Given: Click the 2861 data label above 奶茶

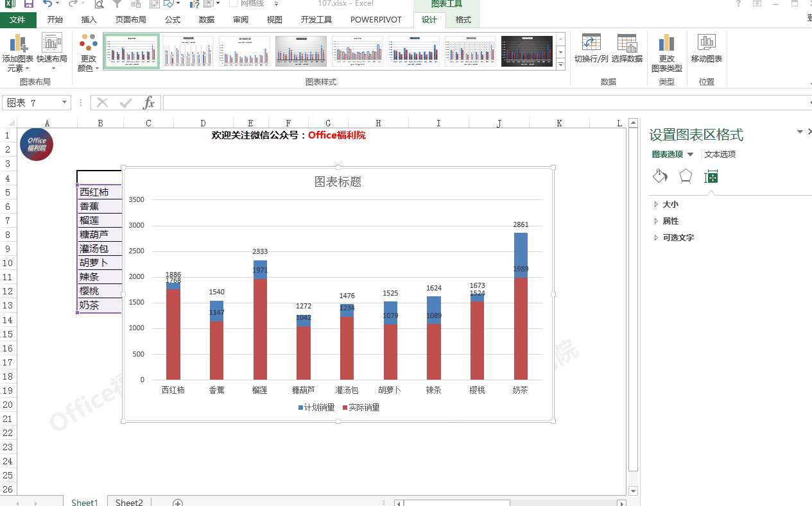Looking at the screenshot, I should [521, 224].
